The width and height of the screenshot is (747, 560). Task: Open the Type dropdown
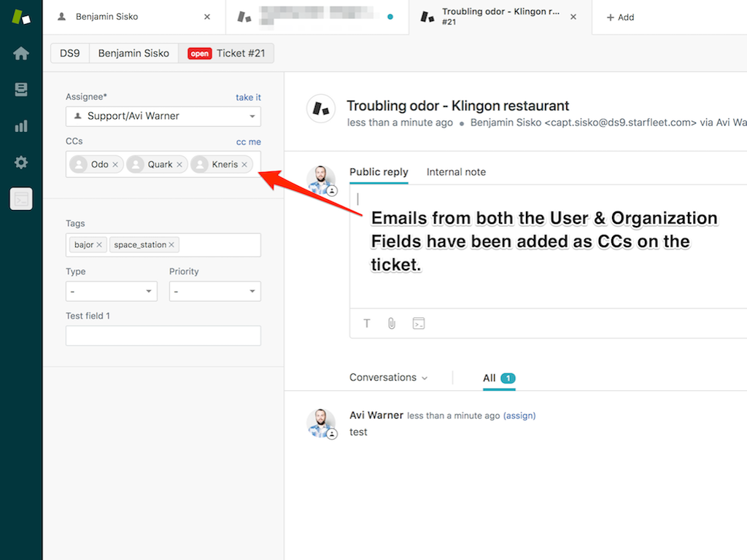(x=111, y=292)
